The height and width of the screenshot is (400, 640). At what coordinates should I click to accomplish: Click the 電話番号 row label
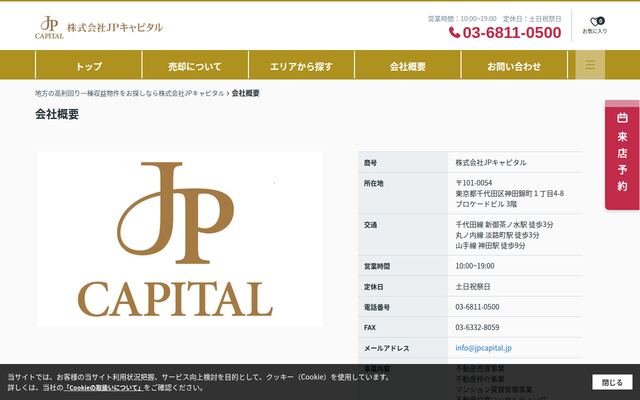[x=377, y=308]
